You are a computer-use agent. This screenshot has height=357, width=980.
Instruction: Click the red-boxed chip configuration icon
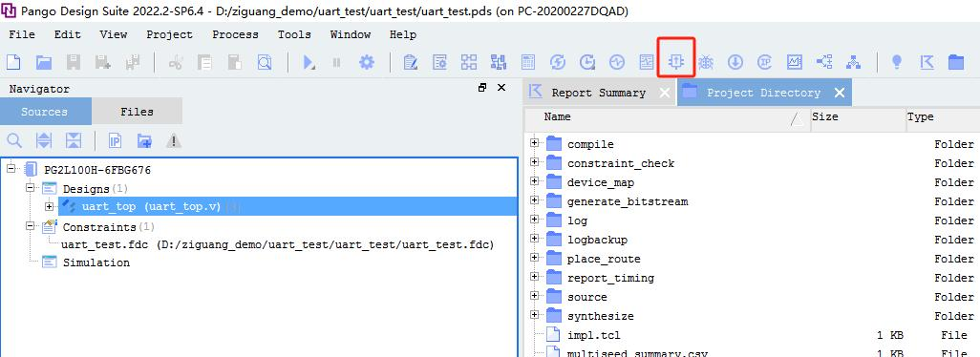pyautogui.click(x=677, y=61)
